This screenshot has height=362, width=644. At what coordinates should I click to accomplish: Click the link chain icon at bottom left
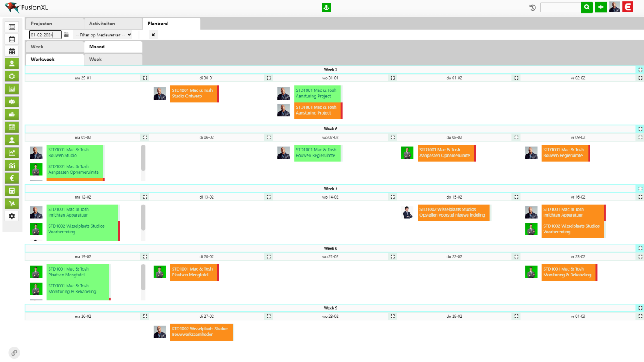[x=14, y=353]
